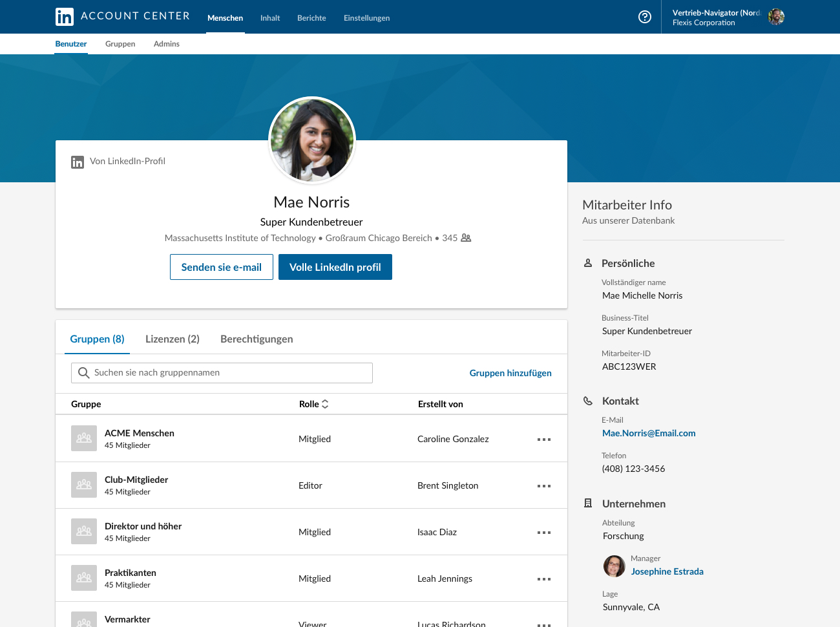Click the Vermarkter group name
Image resolution: width=840 pixels, height=627 pixels.
pos(127,619)
